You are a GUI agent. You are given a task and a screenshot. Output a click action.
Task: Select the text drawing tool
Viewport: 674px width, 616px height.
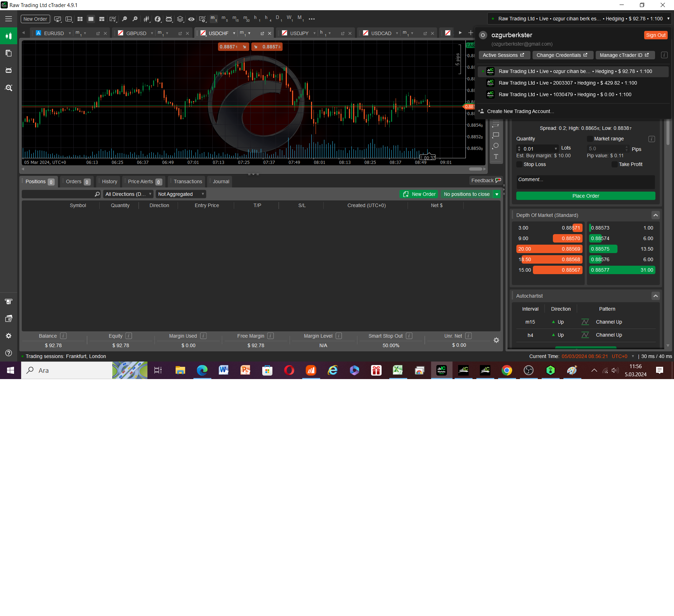point(496,157)
